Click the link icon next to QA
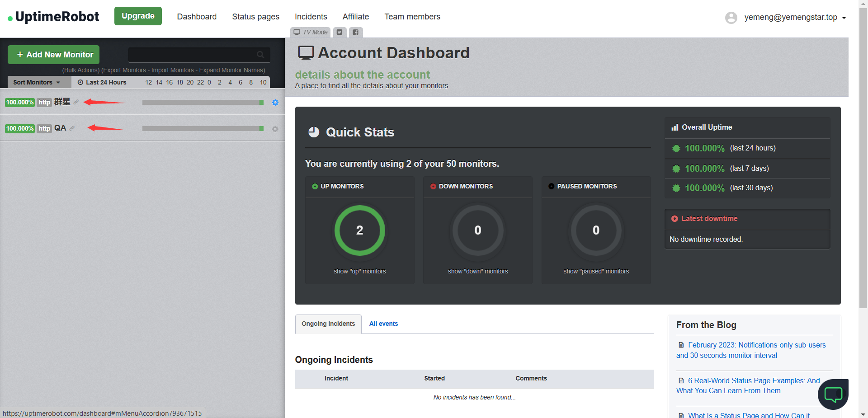The height and width of the screenshot is (418, 868). [x=72, y=128]
